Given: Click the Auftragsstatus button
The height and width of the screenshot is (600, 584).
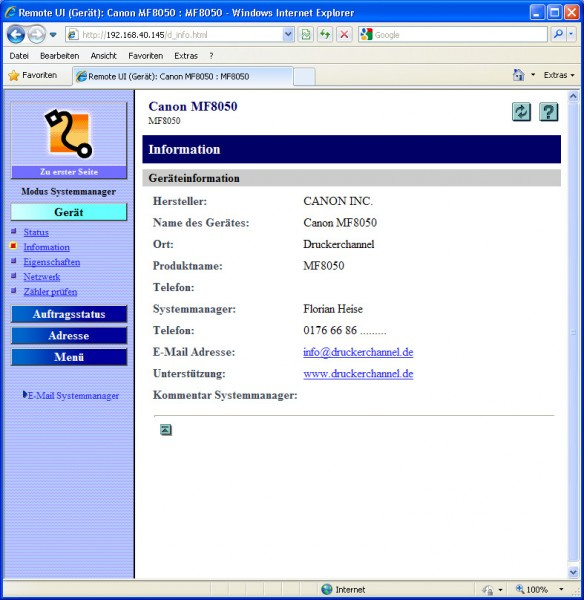Looking at the screenshot, I should click(x=69, y=314).
